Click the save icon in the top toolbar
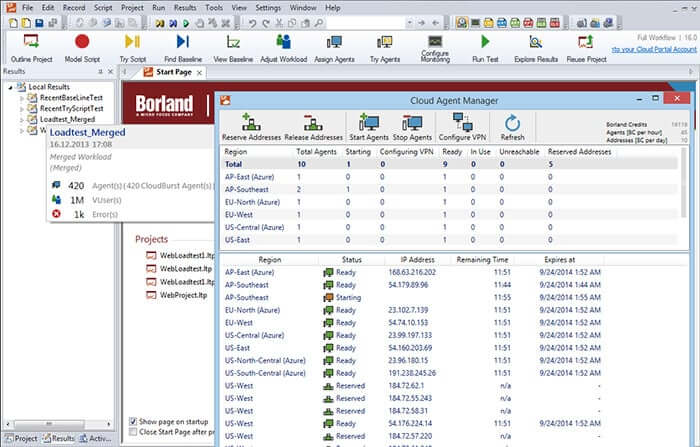Viewport: 700px width, 447px height. pos(39,23)
